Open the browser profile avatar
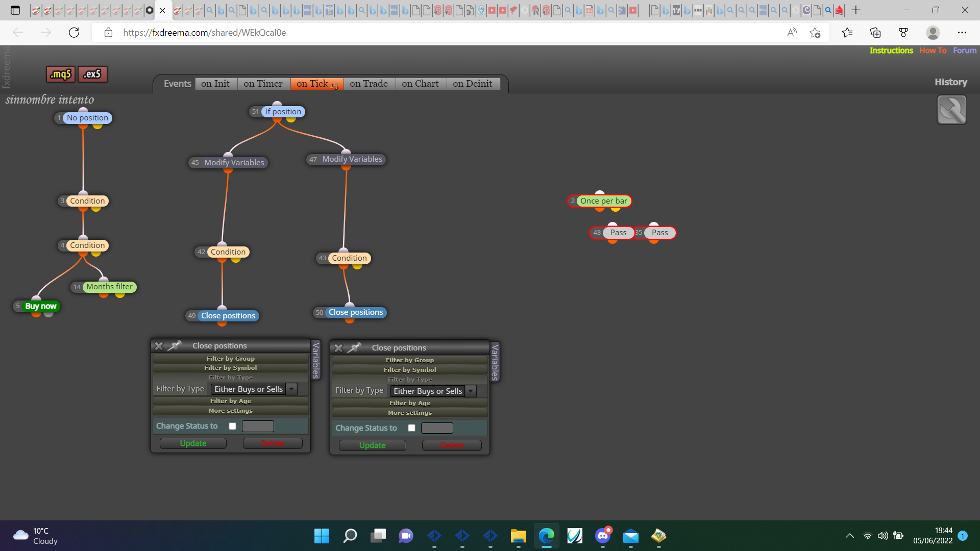The width and height of the screenshot is (980, 551). (933, 33)
